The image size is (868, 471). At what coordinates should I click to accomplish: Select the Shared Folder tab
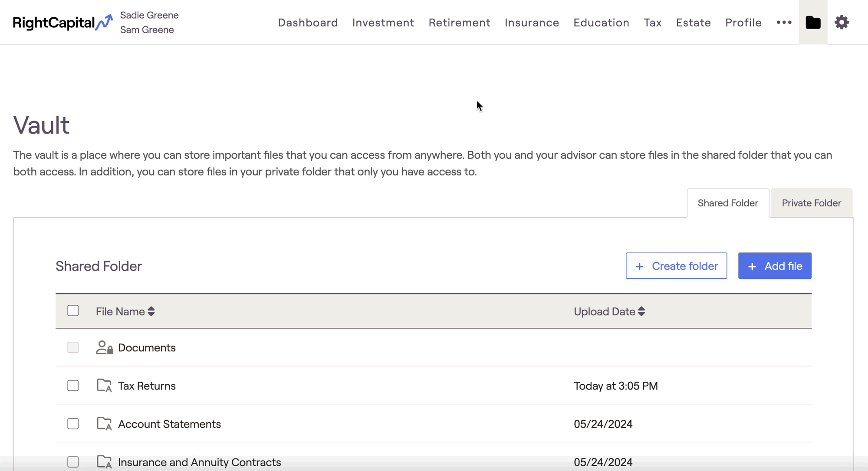tap(728, 203)
